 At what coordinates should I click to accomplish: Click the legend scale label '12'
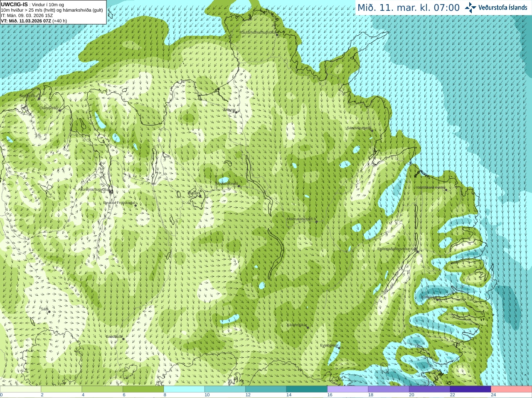coord(248,395)
